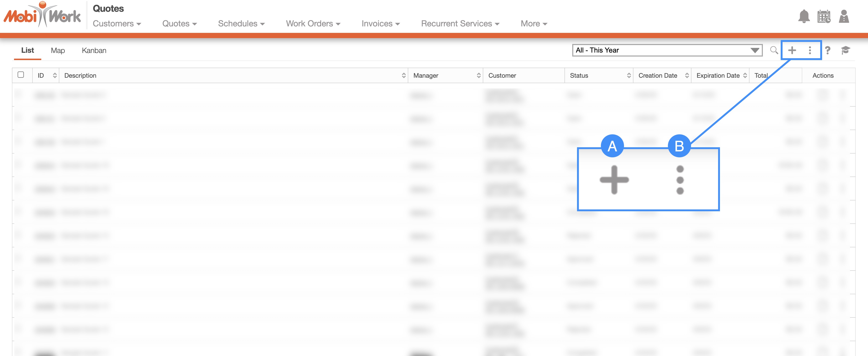Open the All - This Year filter dropdown

667,50
